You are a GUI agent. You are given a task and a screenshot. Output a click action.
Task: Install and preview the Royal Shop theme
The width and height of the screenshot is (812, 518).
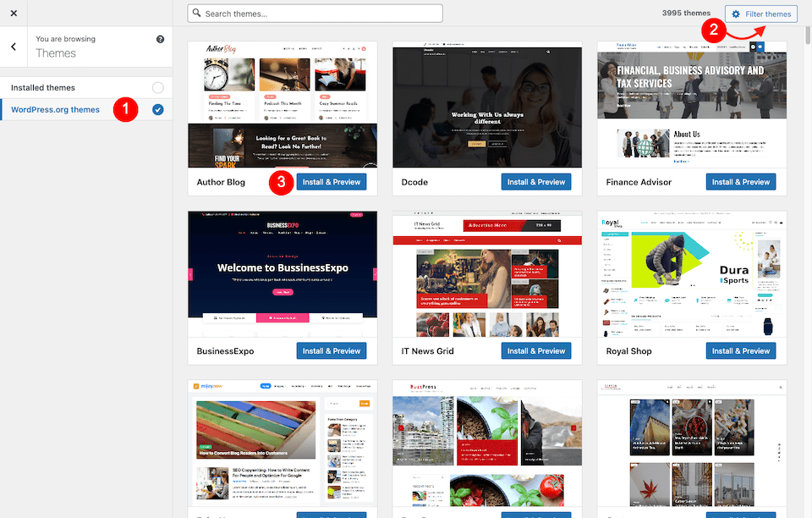coord(740,350)
